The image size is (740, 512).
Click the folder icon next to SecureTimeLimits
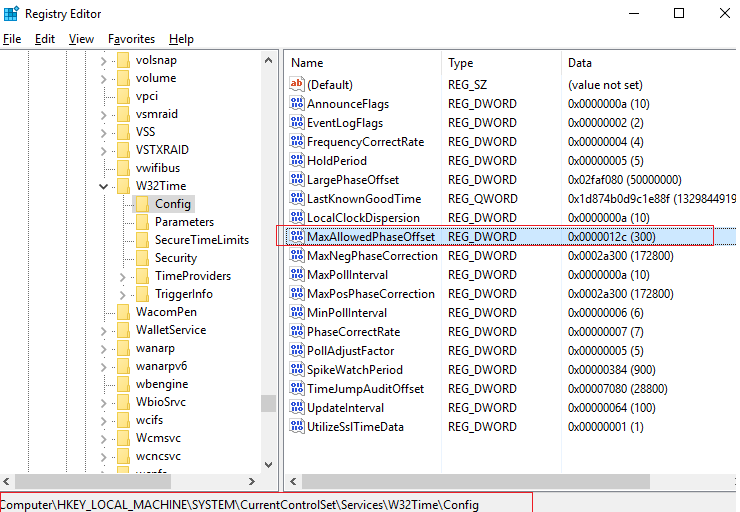tap(142, 240)
